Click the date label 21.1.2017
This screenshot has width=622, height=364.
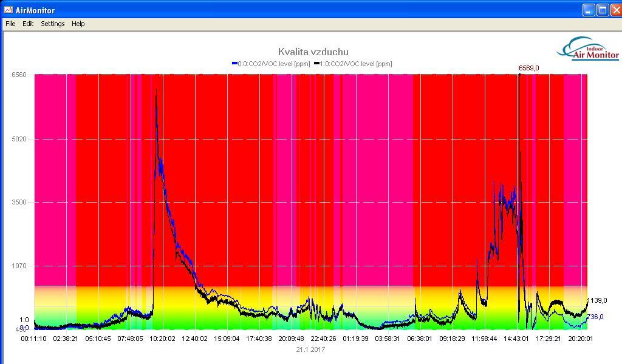click(310, 349)
